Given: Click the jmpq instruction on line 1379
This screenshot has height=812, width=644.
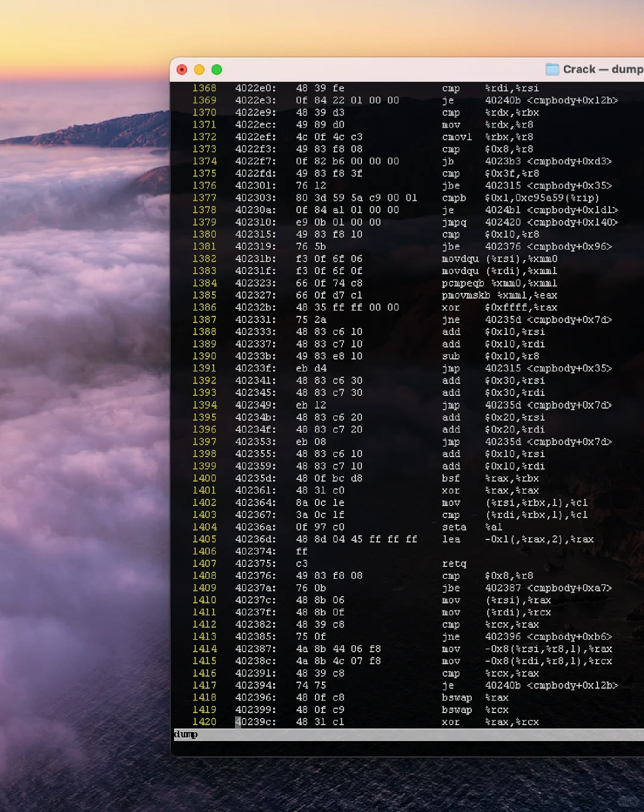Looking at the screenshot, I should point(454,222).
